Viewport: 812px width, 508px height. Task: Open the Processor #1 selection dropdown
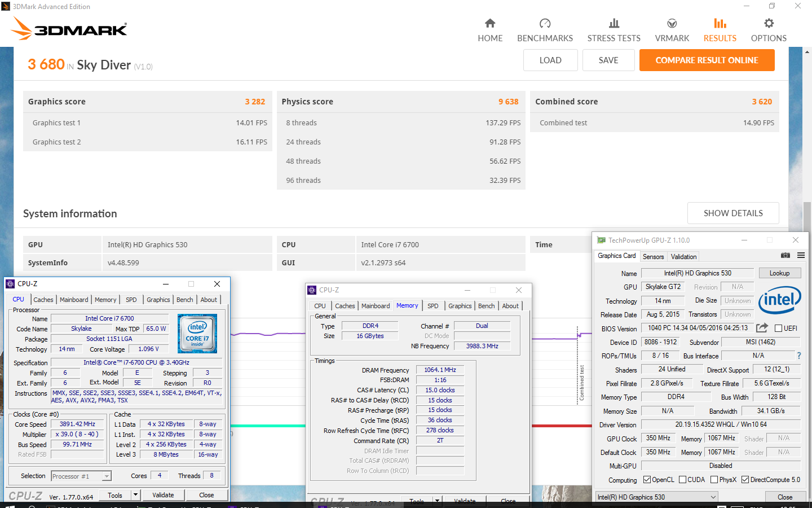[81, 476]
